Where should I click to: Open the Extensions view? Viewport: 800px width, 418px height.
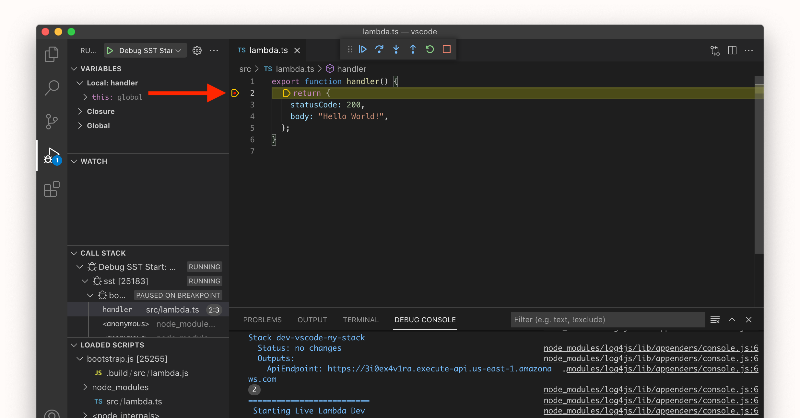52,189
